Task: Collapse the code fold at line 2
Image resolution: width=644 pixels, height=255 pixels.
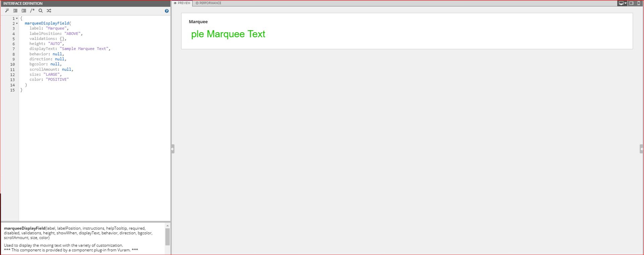Action: coord(17,23)
